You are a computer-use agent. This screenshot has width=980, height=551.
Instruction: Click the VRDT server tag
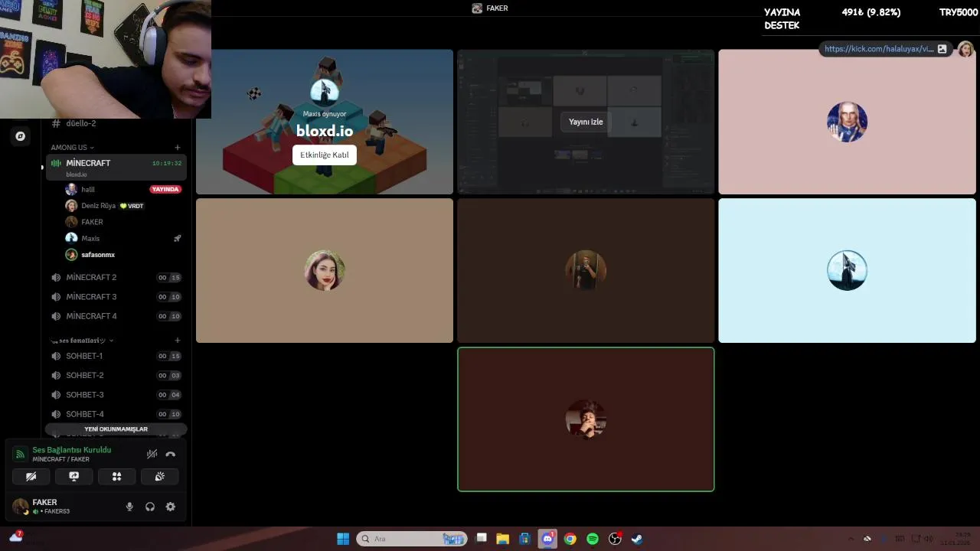(x=132, y=206)
